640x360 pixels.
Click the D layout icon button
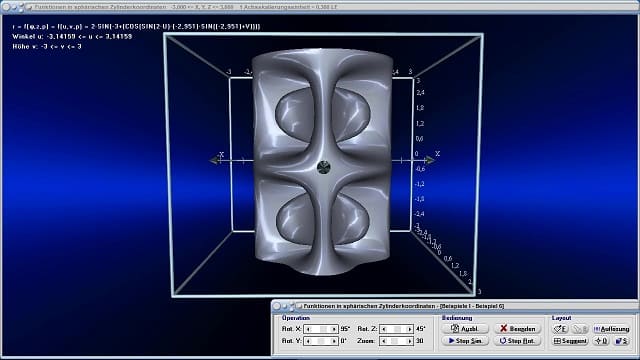(x=601, y=341)
